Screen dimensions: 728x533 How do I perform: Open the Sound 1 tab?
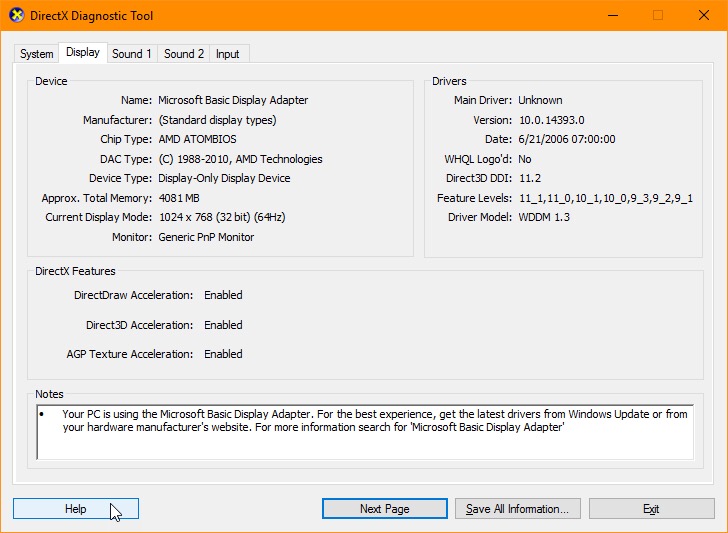click(x=132, y=54)
